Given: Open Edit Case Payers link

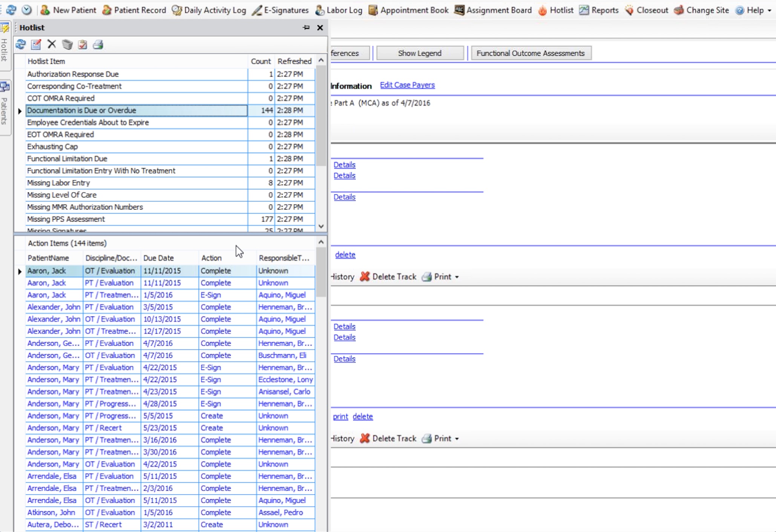Looking at the screenshot, I should pyautogui.click(x=407, y=85).
